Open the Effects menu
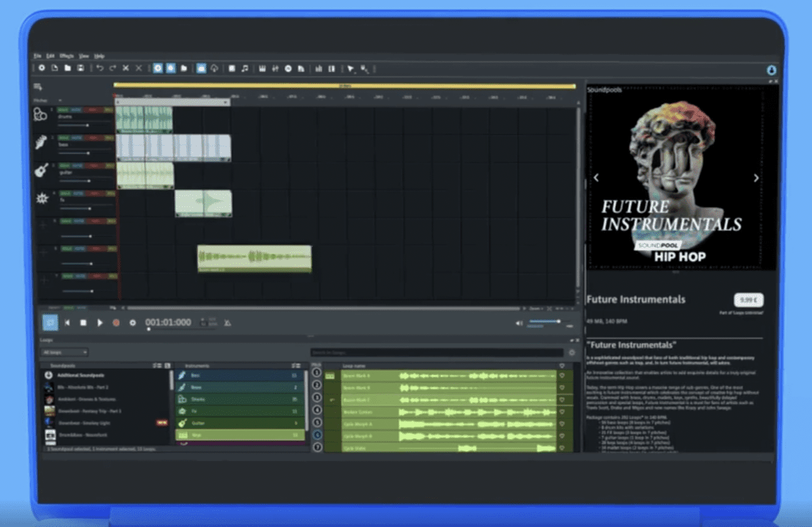The image size is (812, 527). [67, 56]
